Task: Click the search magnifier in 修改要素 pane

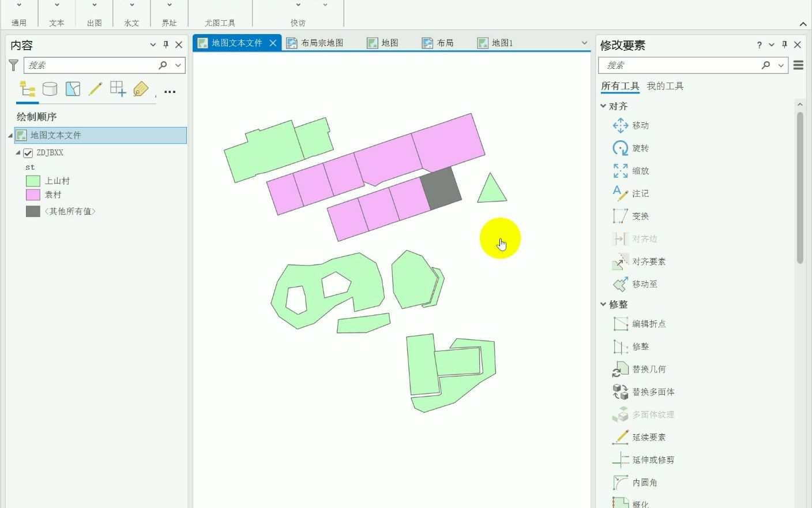Action: pyautogui.click(x=766, y=65)
